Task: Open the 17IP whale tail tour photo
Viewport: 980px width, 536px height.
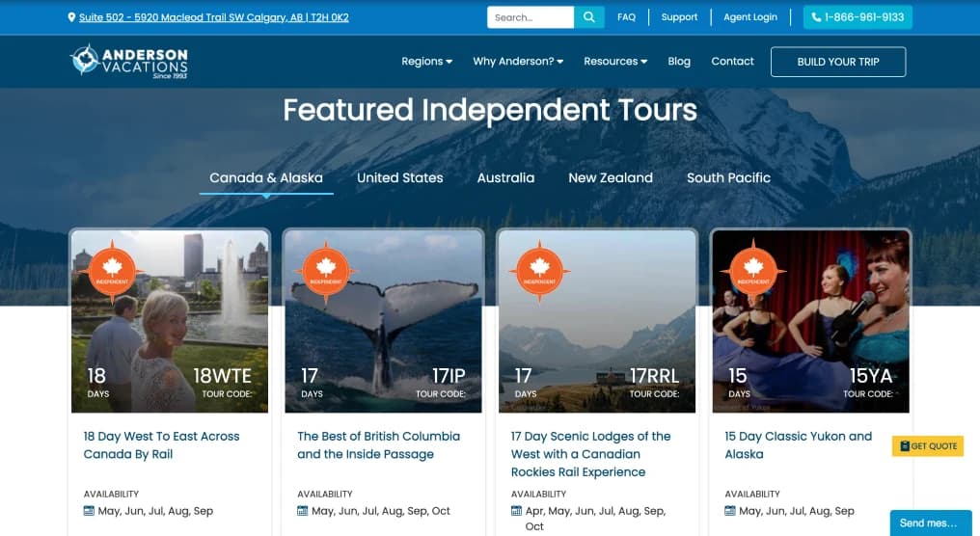Action: (x=383, y=321)
